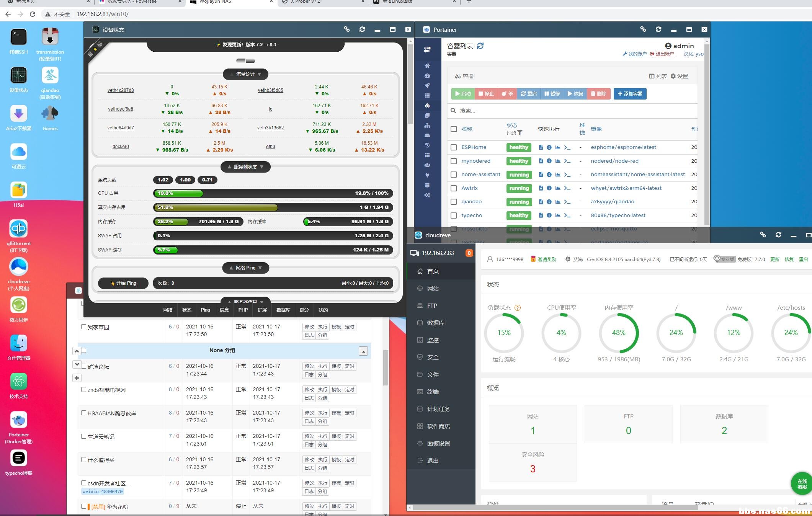The image size is (812, 516).
Task: Click the 添加容器 button
Action: tap(630, 94)
